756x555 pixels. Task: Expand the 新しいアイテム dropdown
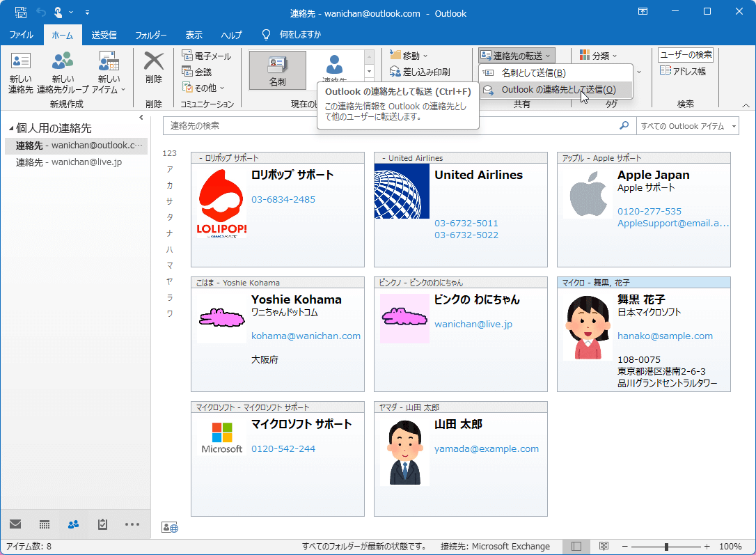tap(107, 71)
